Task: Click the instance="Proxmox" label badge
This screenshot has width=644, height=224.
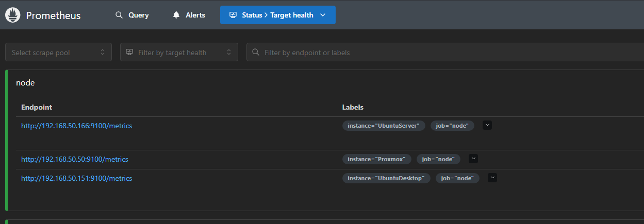Action: coord(377,159)
